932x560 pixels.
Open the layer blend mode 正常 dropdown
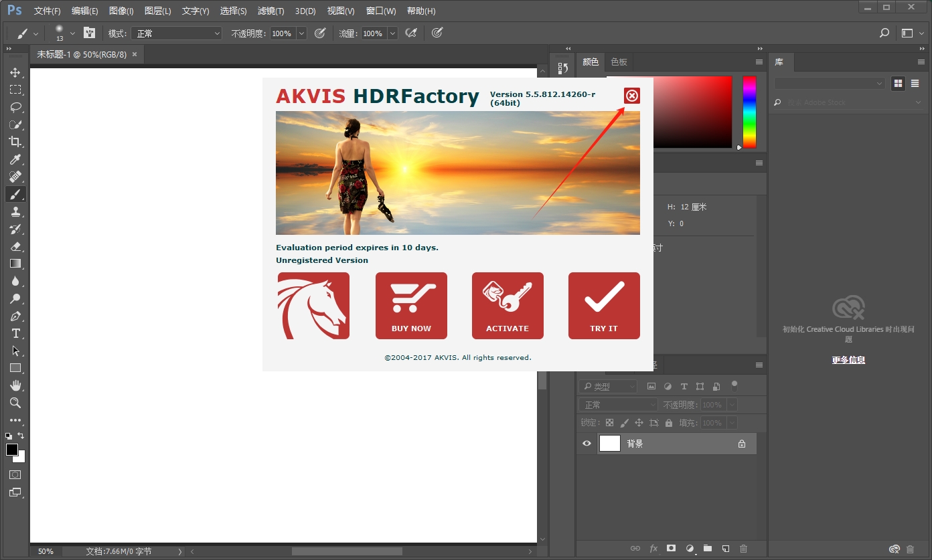(x=619, y=405)
